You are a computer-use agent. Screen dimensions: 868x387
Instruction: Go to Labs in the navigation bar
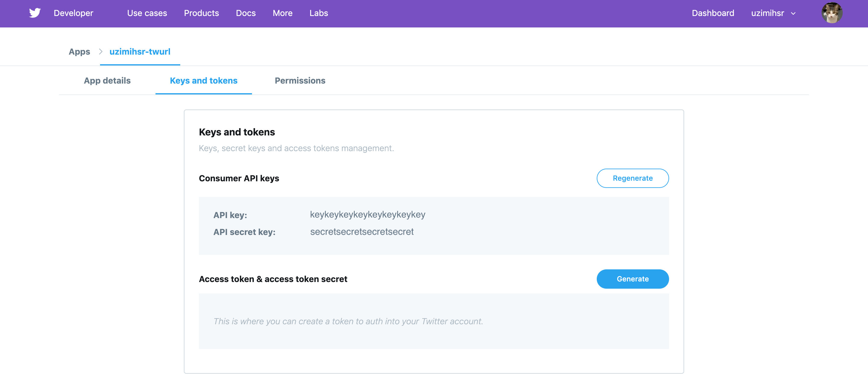[x=319, y=13]
